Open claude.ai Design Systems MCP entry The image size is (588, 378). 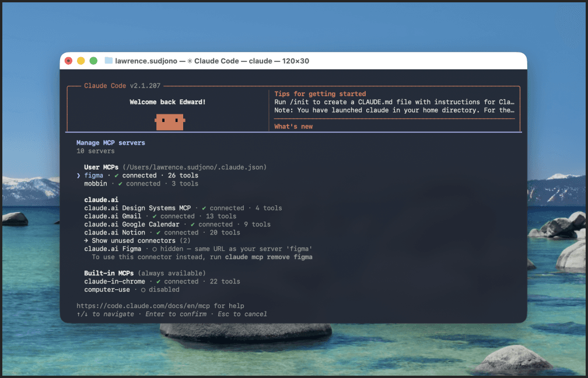pyautogui.click(x=183, y=208)
